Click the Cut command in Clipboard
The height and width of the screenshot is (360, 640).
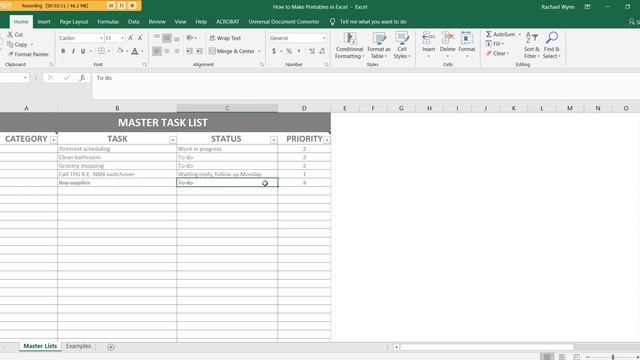(x=15, y=35)
